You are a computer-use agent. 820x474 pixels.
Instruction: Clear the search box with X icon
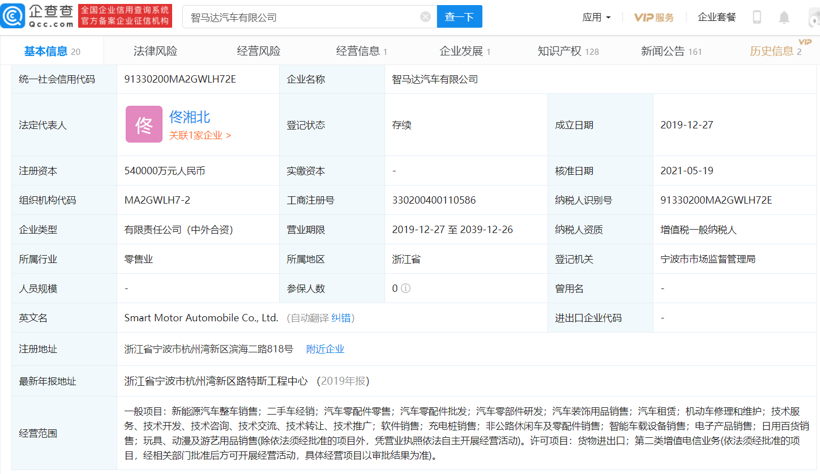coord(425,17)
